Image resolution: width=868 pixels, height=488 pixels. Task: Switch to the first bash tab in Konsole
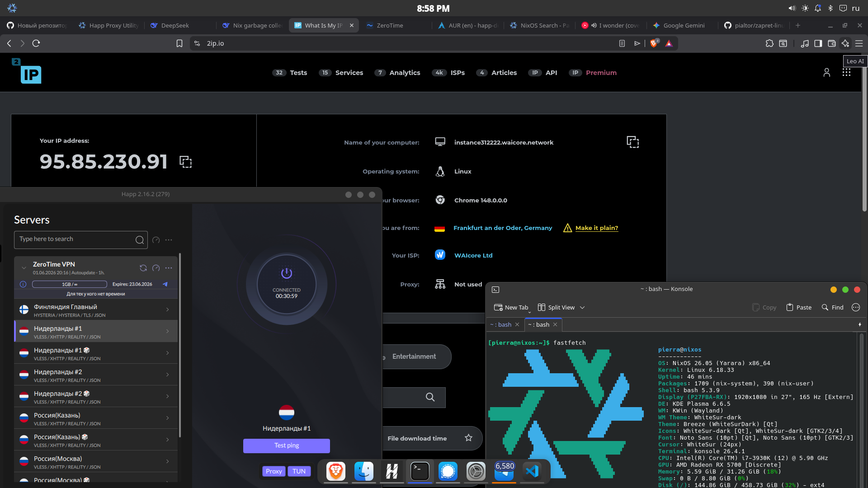501,325
